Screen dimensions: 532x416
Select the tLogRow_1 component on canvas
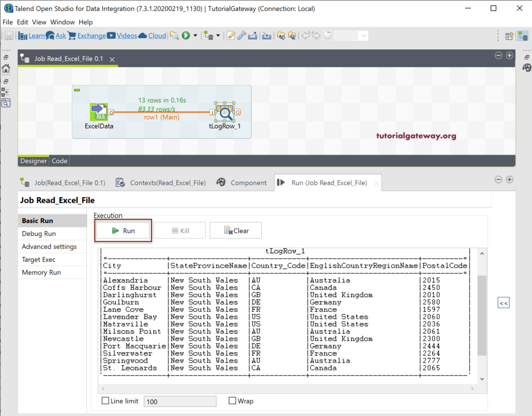(224, 112)
